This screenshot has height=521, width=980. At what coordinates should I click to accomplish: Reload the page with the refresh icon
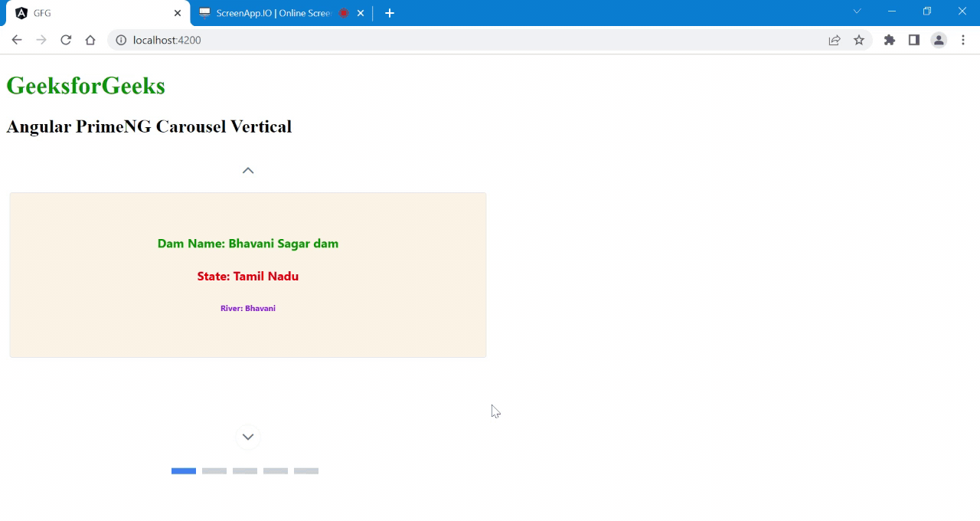pos(65,40)
